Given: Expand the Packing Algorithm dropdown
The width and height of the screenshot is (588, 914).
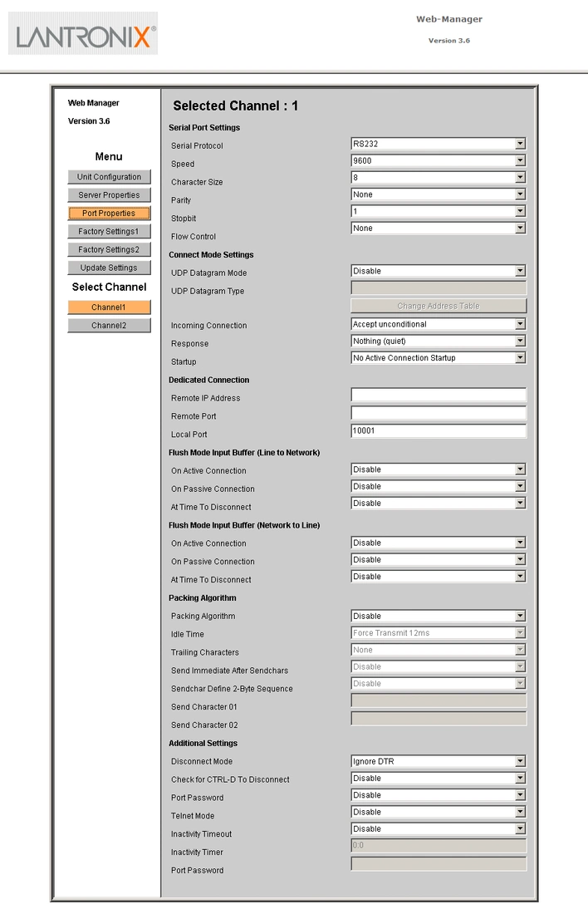Looking at the screenshot, I should [439, 617].
